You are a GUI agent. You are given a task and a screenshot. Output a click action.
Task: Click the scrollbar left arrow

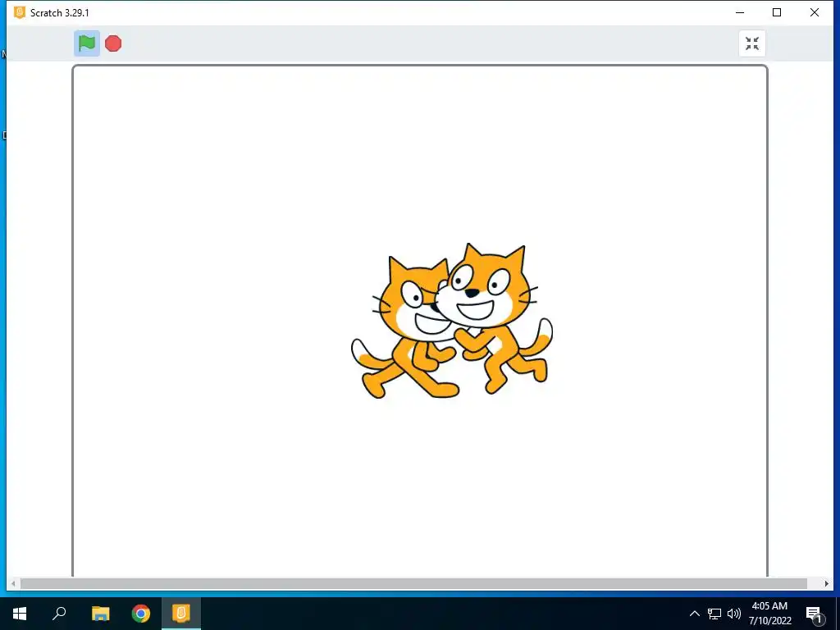click(x=13, y=583)
